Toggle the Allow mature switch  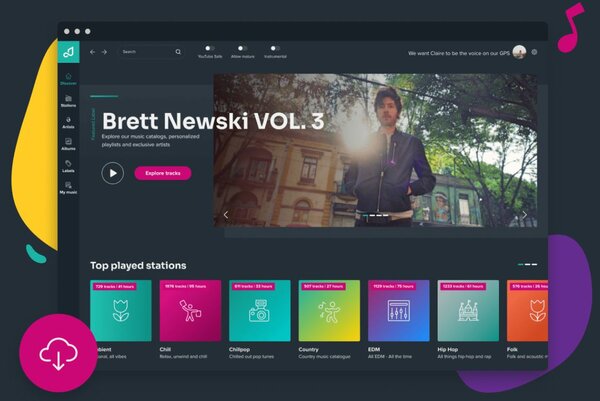click(242, 47)
